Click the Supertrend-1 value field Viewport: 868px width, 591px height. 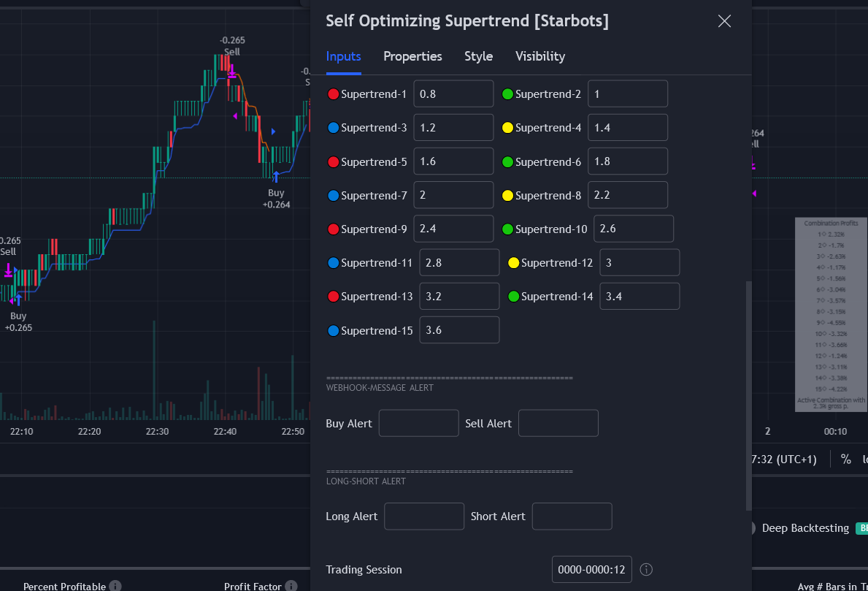(453, 94)
